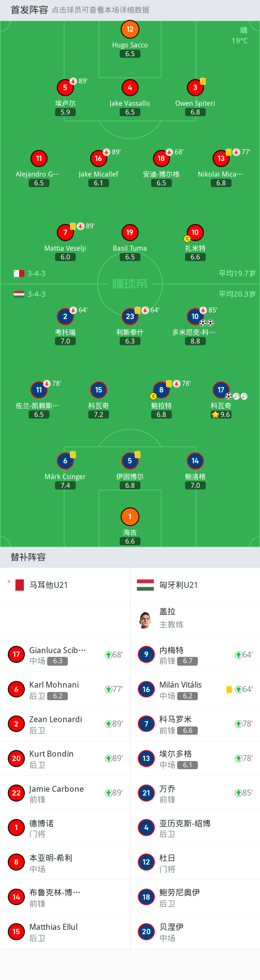Tap Hungary goalkeeper 海吉 number 1 icon
Image resolution: width=260 pixels, height=980 pixels.
click(130, 517)
